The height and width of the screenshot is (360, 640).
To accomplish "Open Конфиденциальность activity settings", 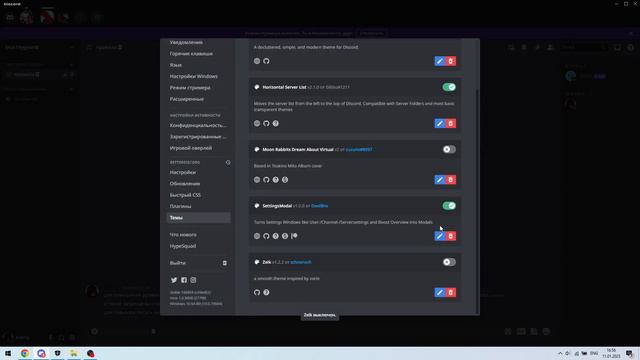I will [x=198, y=125].
